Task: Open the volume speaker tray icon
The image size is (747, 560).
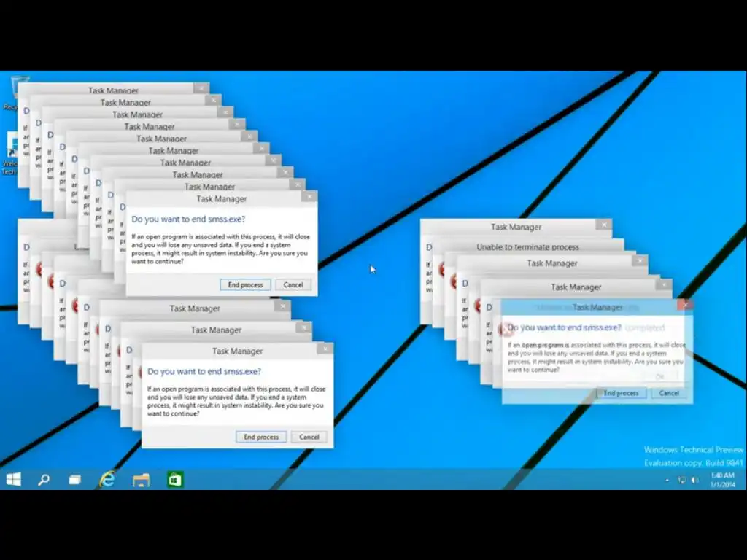Action: click(695, 481)
